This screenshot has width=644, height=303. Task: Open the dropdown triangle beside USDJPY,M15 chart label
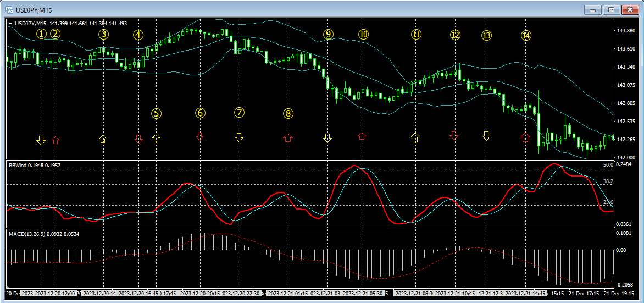10,24
